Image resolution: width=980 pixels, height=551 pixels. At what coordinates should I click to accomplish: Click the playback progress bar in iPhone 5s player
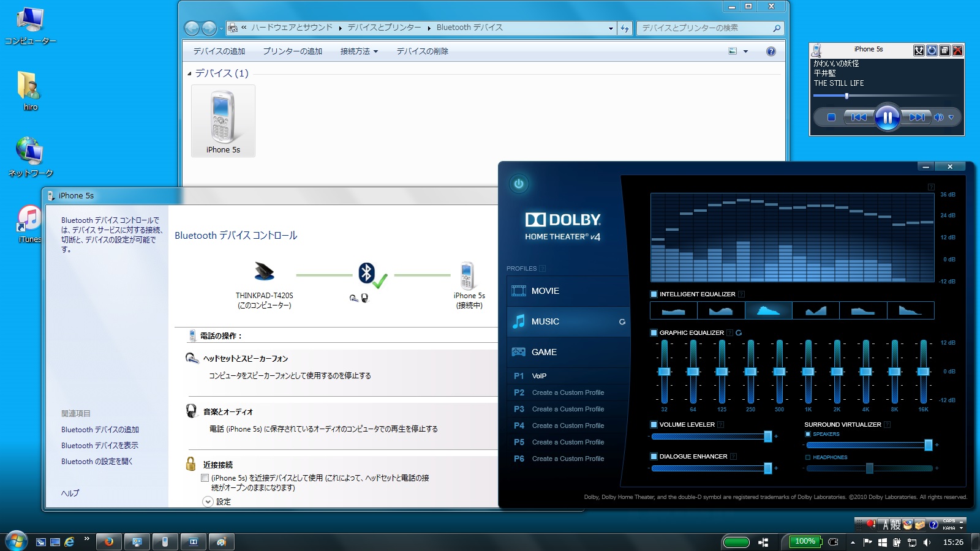click(884, 96)
